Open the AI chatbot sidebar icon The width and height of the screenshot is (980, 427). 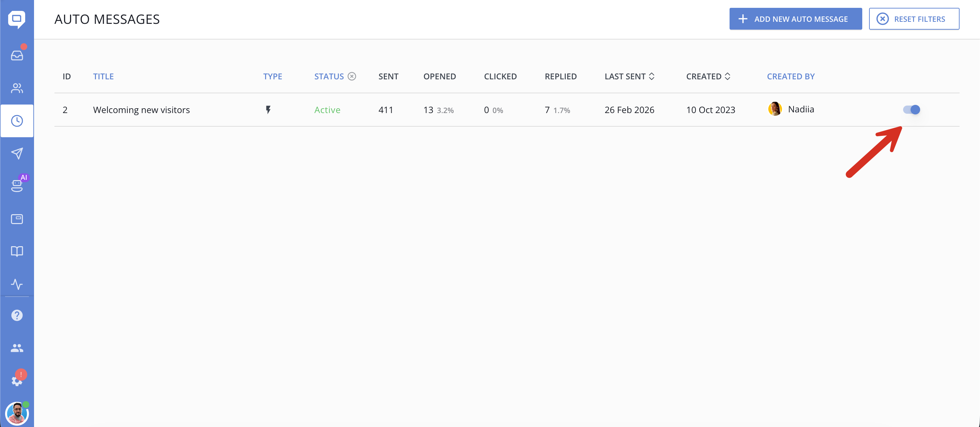(x=17, y=186)
